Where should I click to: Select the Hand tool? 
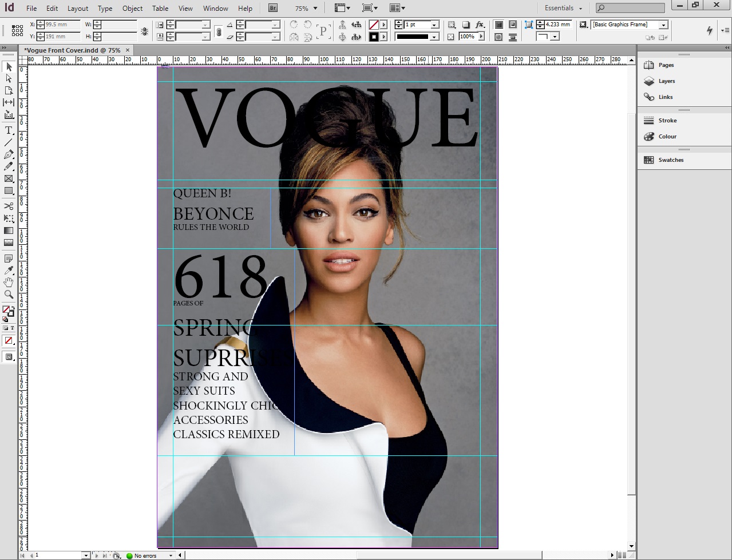point(9,281)
